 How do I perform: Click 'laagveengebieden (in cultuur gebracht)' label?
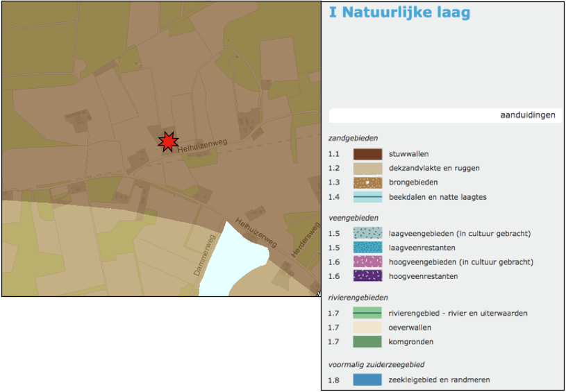pos(460,233)
